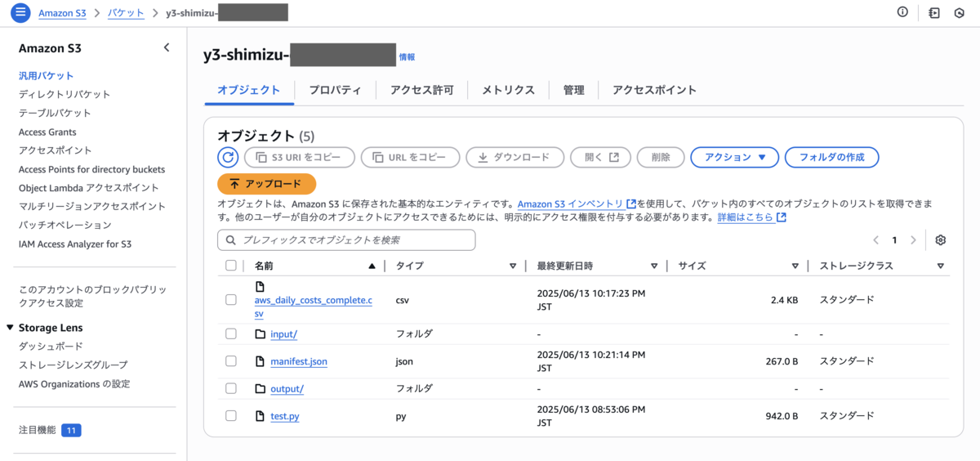Check the manifest.json row checkbox
The height and width of the screenshot is (461, 980).
click(x=231, y=361)
